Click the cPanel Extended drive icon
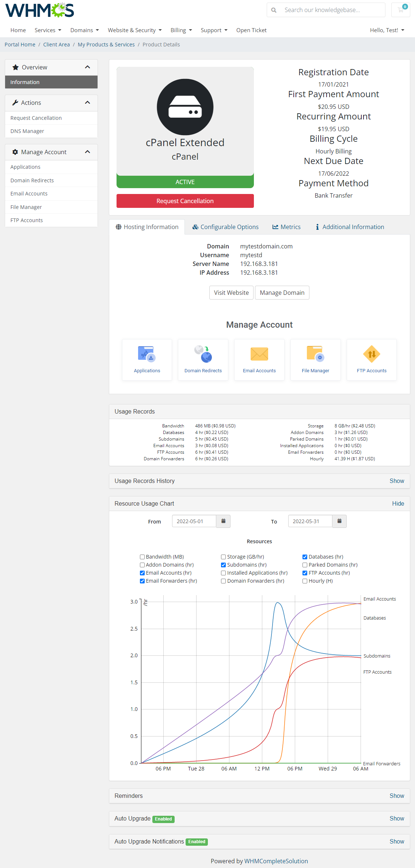Image resolution: width=415 pixels, height=868 pixels. click(185, 107)
